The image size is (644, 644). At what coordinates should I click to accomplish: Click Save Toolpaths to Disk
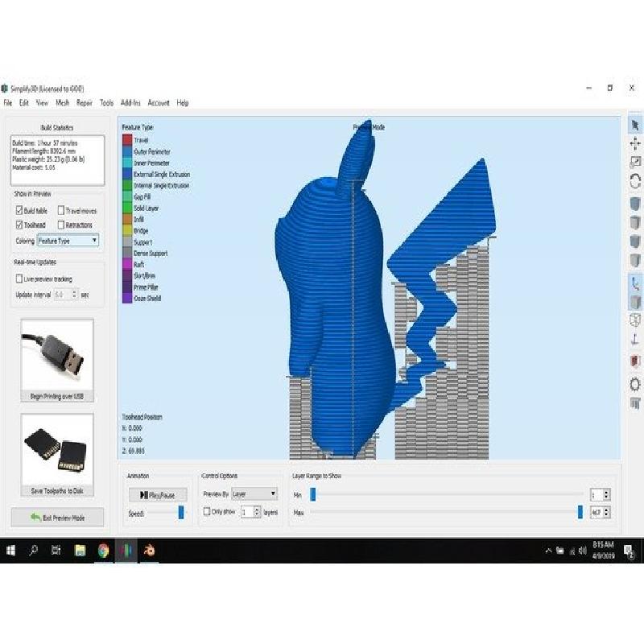click(x=57, y=491)
